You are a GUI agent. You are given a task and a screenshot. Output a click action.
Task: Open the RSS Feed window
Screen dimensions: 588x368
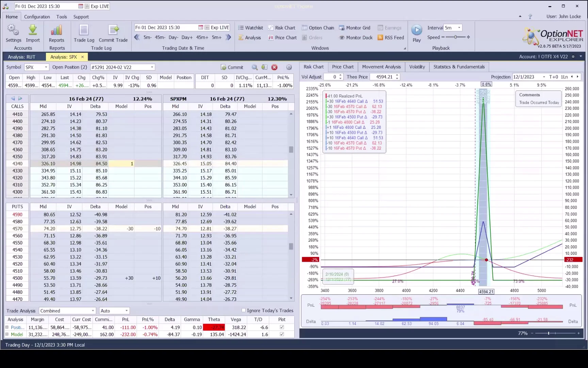[391, 38]
